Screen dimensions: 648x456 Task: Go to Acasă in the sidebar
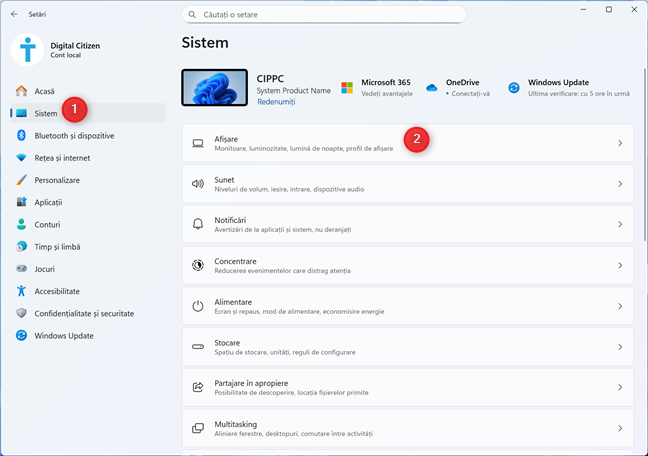tap(44, 91)
